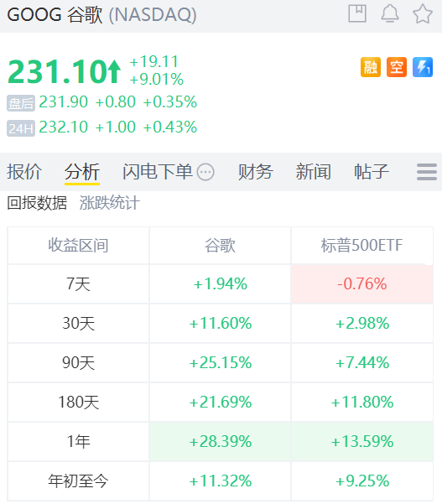Click the S&P 90-day return +7.44%
The height and width of the screenshot is (504, 442).
(x=362, y=363)
